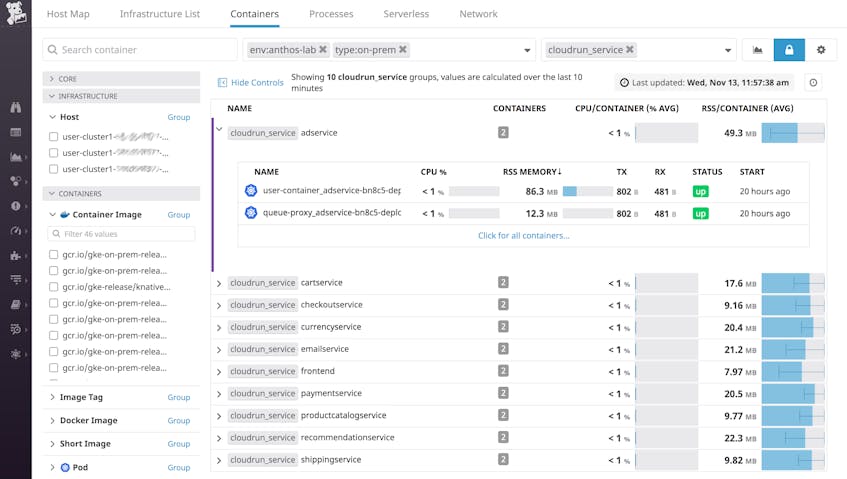Open the binoculars icon in the sidebar
The width and height of the screenshot is (847, 479).
[16, 107]
